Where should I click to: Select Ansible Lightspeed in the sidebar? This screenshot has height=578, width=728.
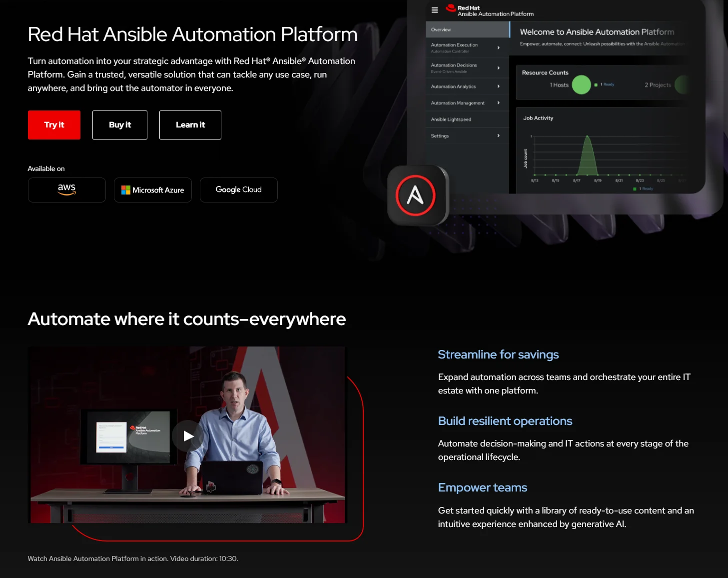tap(468, 119)
